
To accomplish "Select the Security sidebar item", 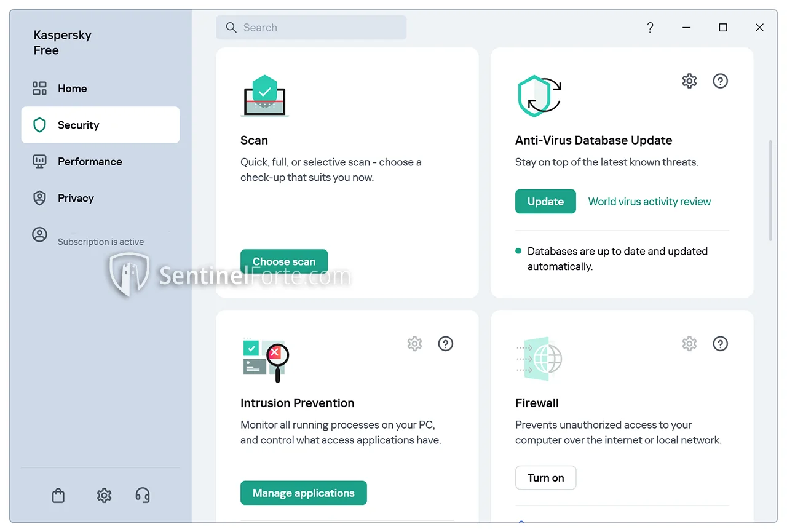I will click(100, 125).
